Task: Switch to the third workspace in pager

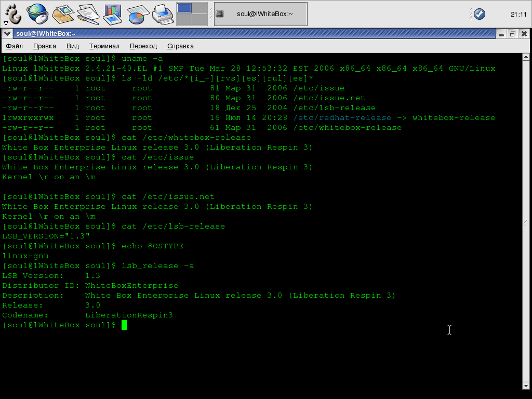Action: pos(184,19)
